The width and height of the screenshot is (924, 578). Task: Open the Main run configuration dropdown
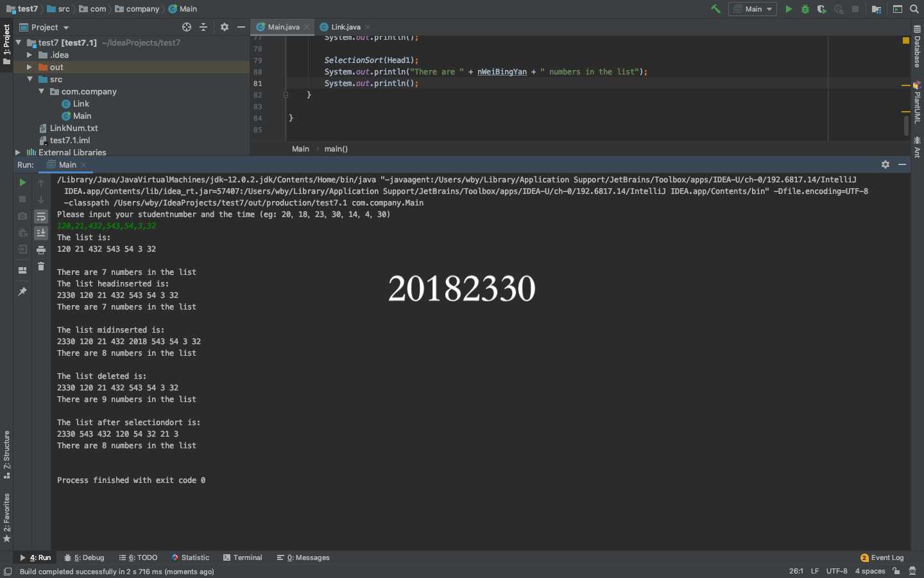753,9
